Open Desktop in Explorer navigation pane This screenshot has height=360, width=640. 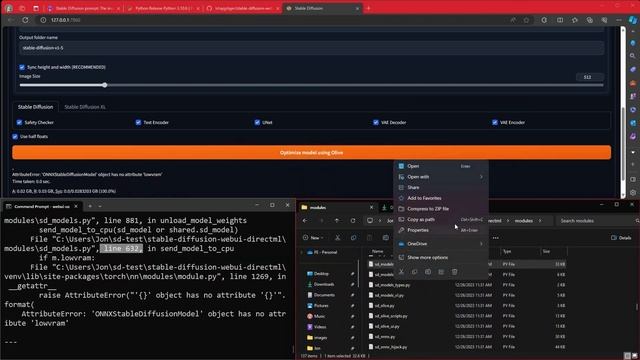pyautogui.click(x=321, y=273)
